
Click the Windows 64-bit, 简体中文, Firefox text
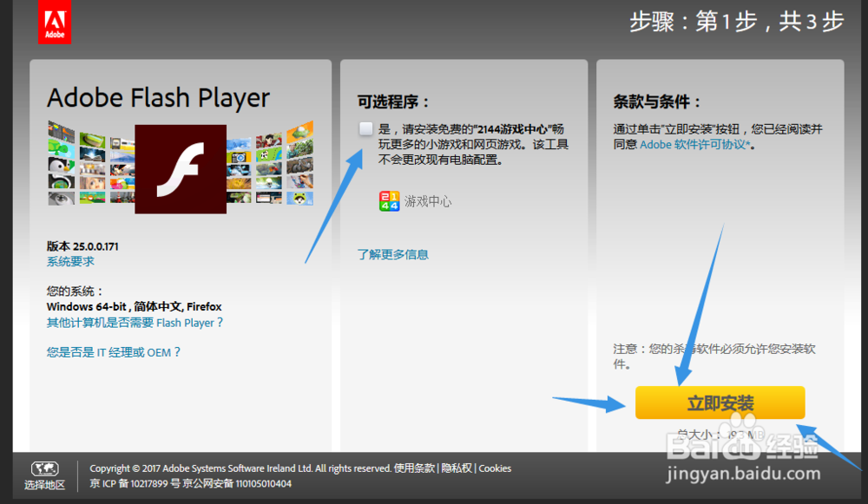coord(134,306)
